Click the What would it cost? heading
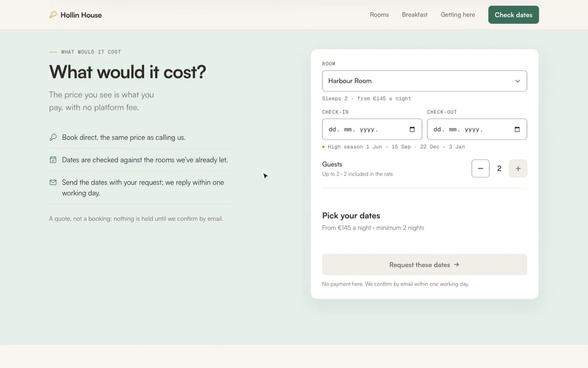 point(128,72)
